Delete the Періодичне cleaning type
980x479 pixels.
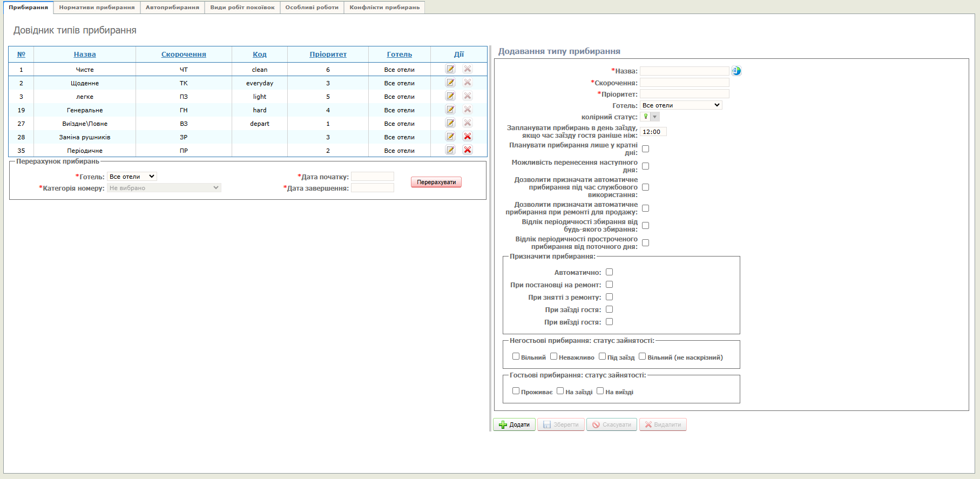(468, 150)
